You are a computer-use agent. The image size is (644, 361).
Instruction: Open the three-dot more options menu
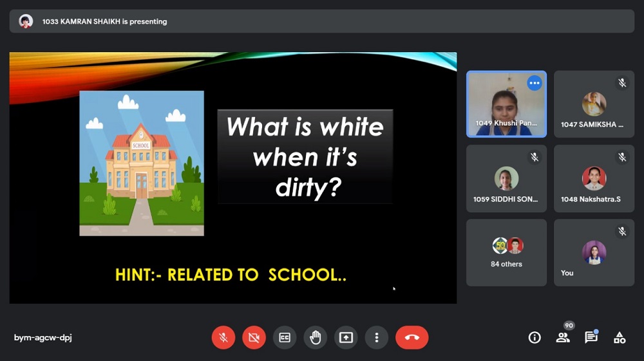[377, 338]
